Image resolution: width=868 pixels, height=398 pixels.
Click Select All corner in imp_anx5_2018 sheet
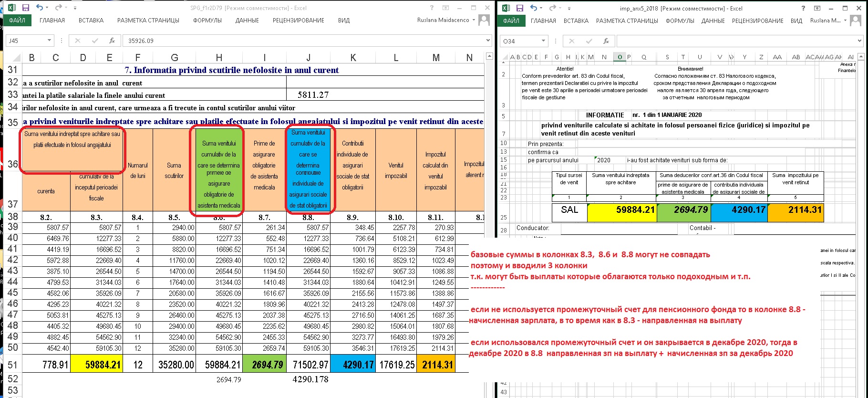pyautogui.click(x=504, y=57)
